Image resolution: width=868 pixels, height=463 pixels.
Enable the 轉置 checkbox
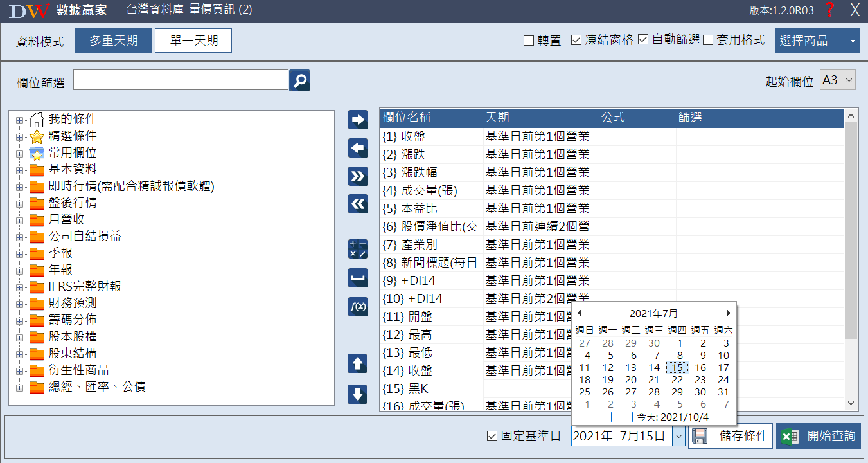point(529,41)
